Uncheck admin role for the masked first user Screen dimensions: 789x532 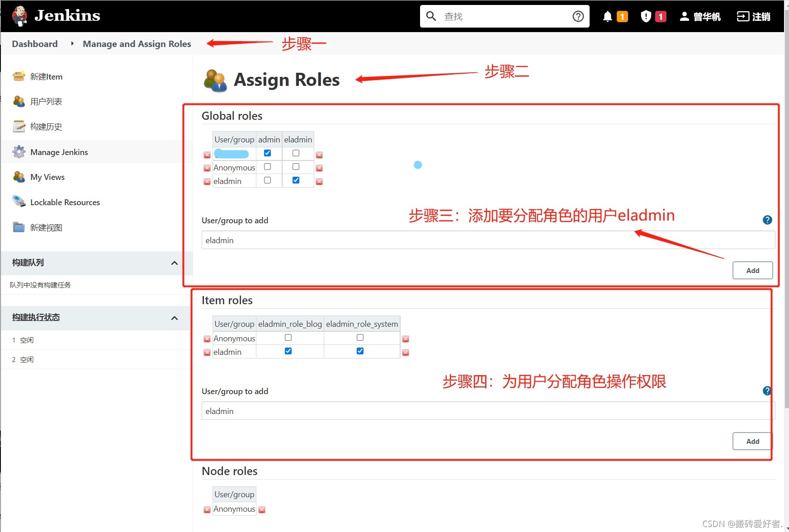(x=267, y=153)
